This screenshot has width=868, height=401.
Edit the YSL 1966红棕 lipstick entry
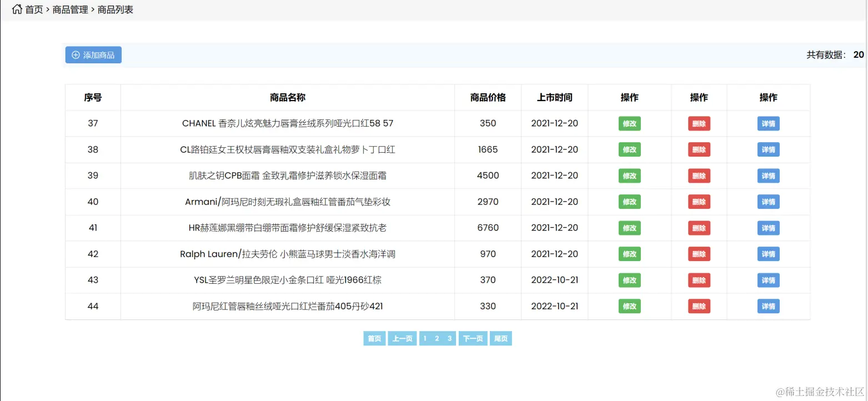[629, 280]
